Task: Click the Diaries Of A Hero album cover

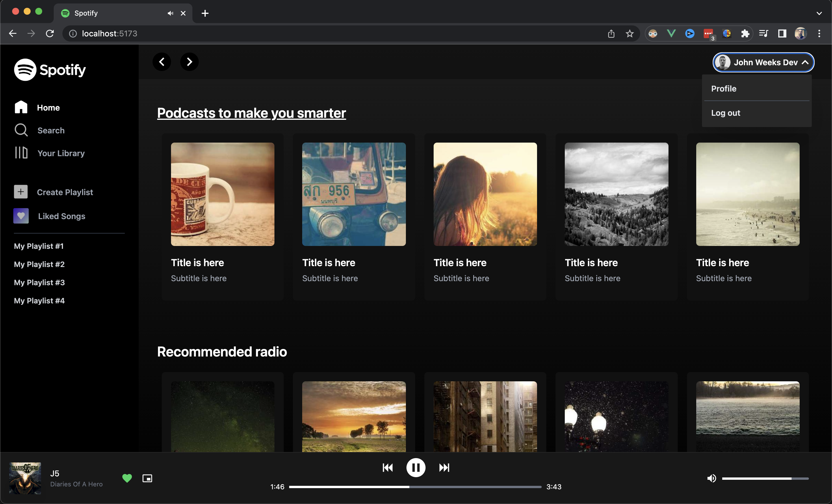Action: coord(25,478)
